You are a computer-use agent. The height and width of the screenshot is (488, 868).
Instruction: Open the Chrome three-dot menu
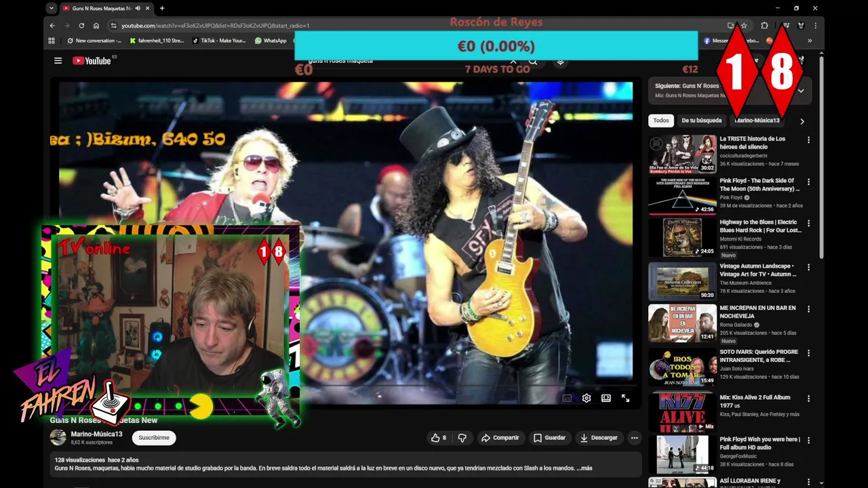(x=815, y=26)
